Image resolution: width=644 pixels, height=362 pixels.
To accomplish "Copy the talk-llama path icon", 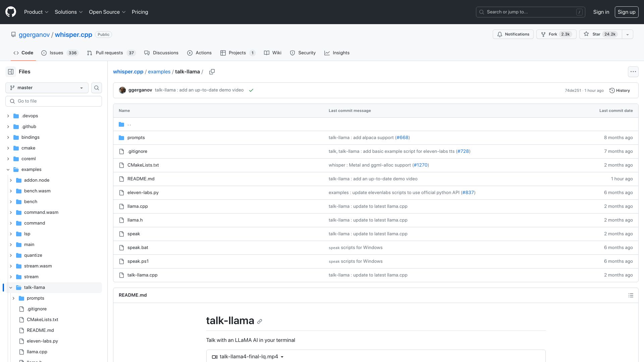I will (212, 72).
